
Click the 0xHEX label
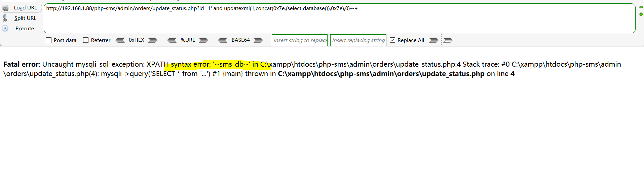[x=137, y=40]
